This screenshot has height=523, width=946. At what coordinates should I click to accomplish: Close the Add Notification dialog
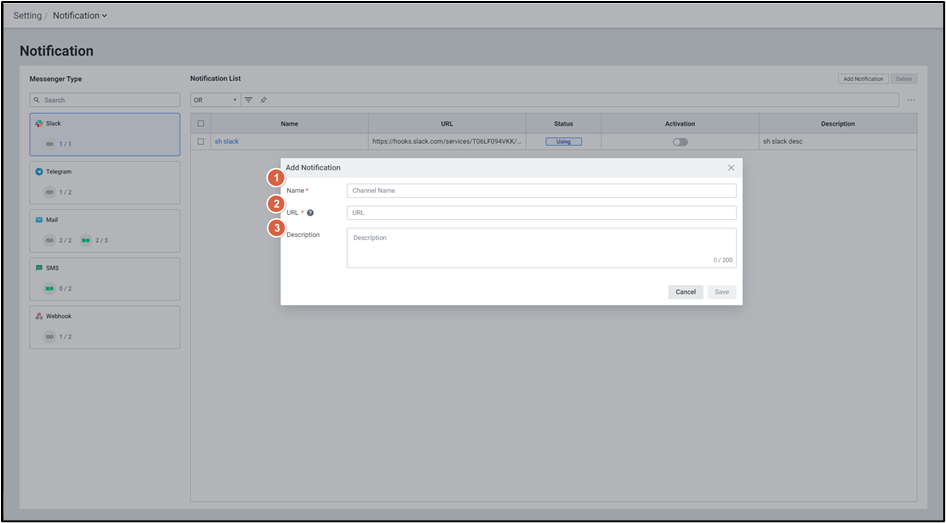click(x=731, y=168)
